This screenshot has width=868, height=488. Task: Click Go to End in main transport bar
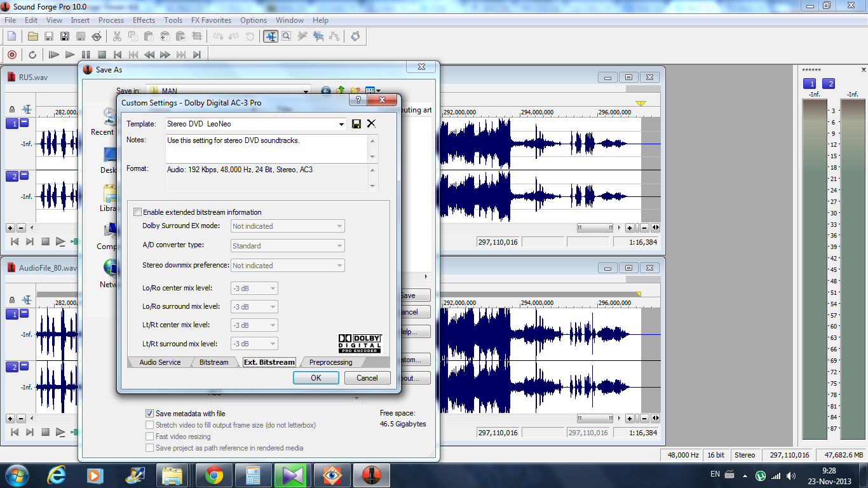197,55
